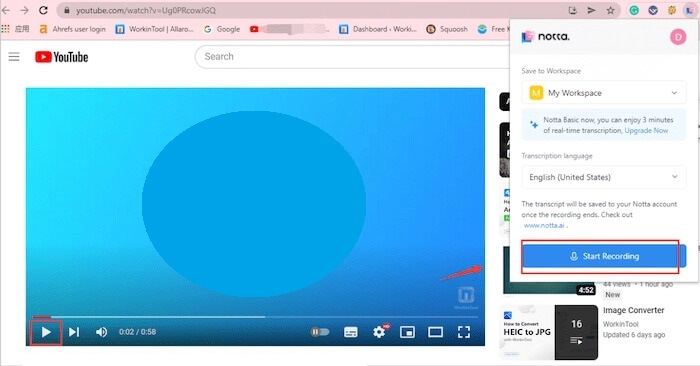Open the YouTube hamburger guide menu
Screen dimensions: 700x366
[x=14, y=57]
